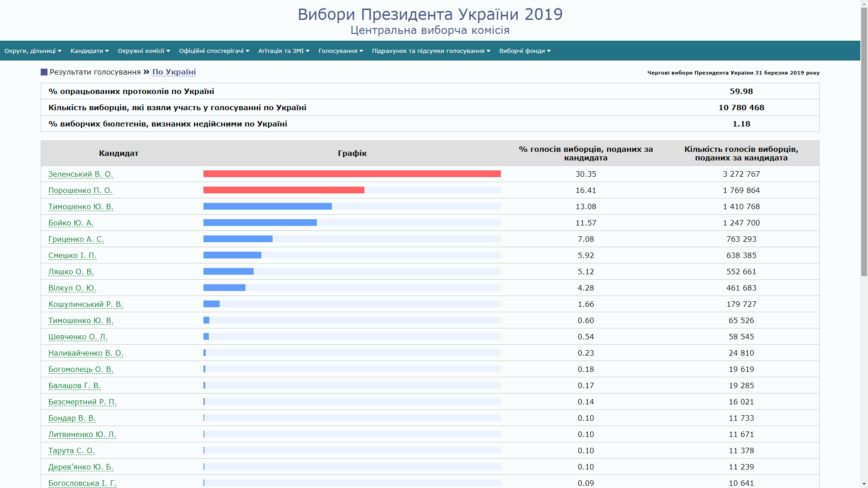This screenshot has height=488, width=868.
Task: Click Зеленський's red result bar
Action: coord(352,174)
